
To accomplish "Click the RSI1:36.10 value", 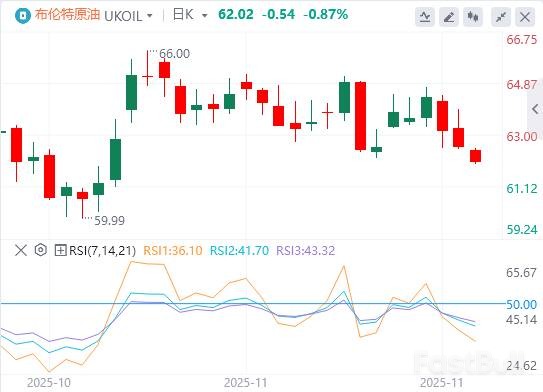I will click(173, 250).
